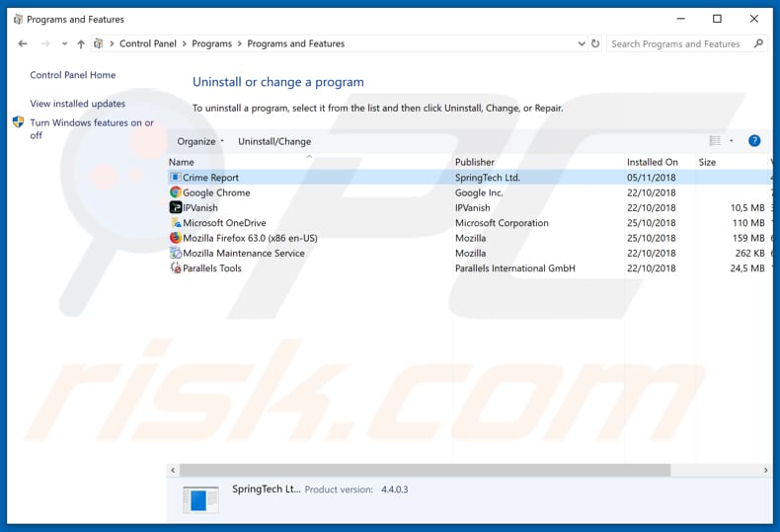This screenshot has height=532, width=780.
Task: Click the 262 KB size cell
Action: coord(749,253)
